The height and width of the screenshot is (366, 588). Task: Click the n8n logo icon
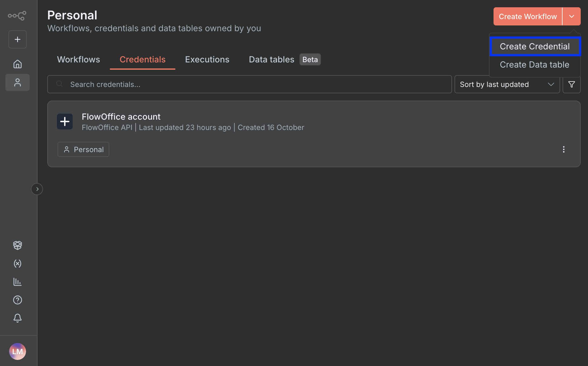17,16
